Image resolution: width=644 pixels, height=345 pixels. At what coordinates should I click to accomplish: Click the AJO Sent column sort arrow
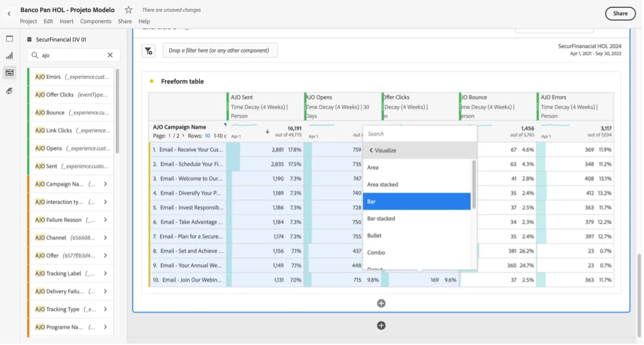267,132
